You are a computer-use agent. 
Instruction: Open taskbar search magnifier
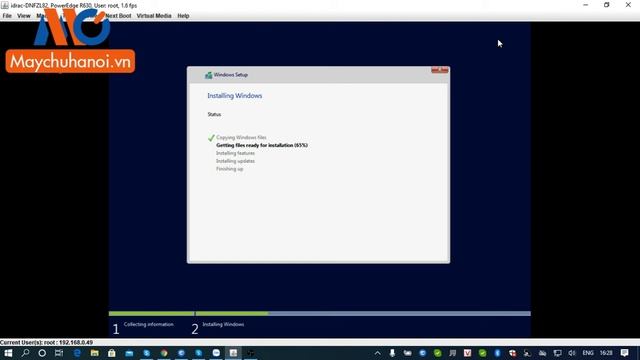click(25, 353)
